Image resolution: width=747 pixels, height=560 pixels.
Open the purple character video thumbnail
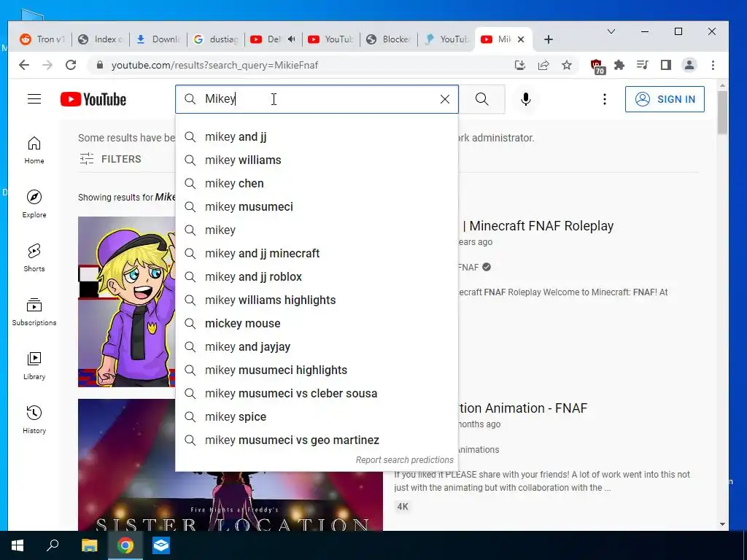(x=127, y=302)
